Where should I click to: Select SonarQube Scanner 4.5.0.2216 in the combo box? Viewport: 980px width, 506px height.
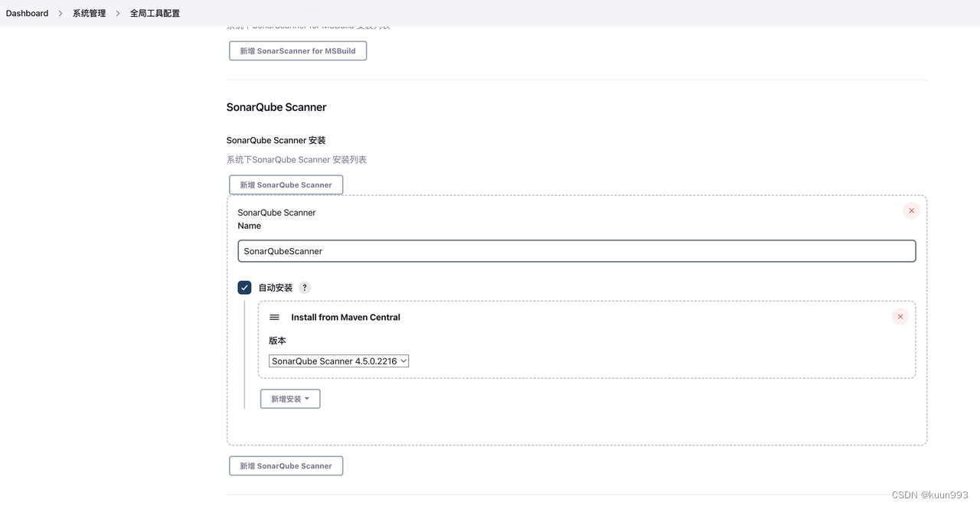333,361
